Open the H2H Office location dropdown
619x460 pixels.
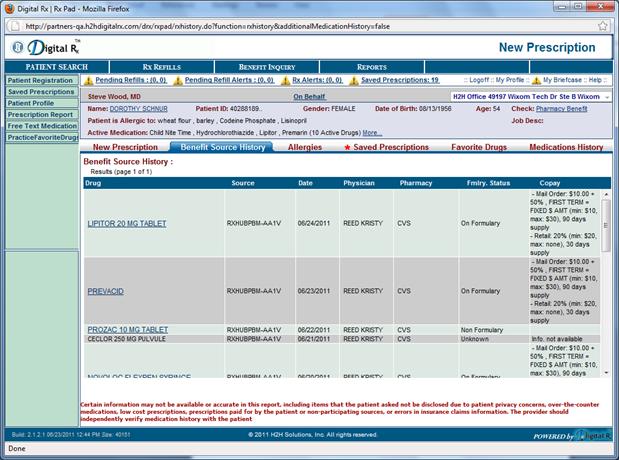pyautogui.click(x=605, y=96)
